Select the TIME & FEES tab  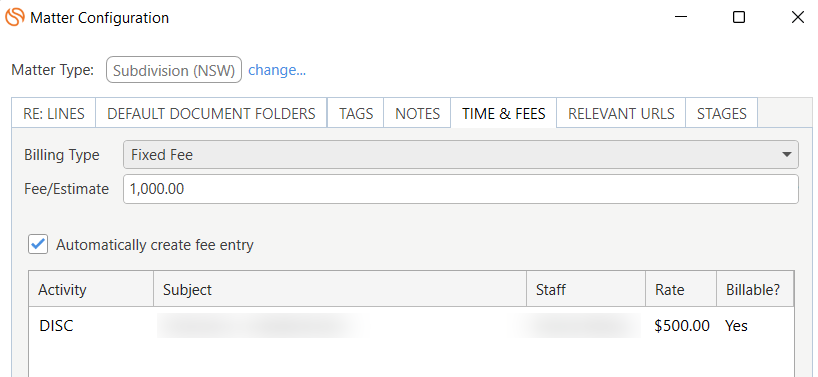503,113
